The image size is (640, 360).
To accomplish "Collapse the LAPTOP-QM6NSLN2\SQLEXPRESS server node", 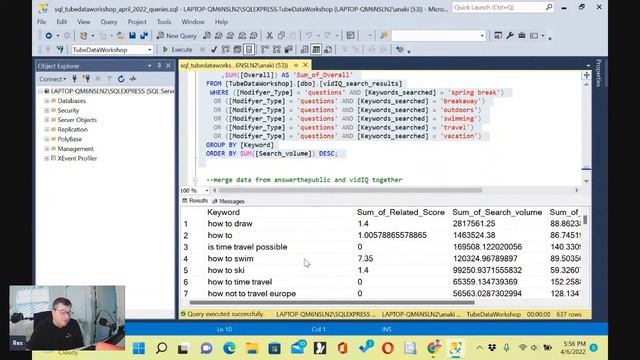I will (x=41, y=91).
